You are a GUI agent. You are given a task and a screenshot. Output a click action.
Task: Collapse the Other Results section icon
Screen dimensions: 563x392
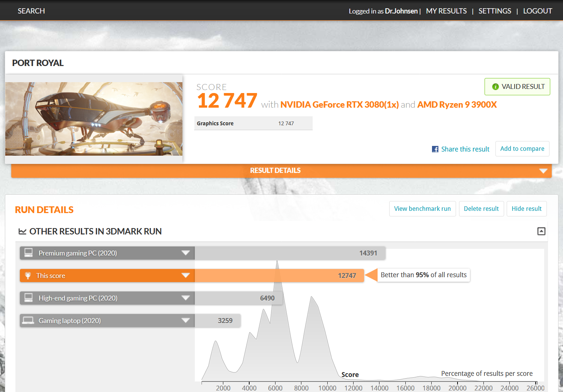tap(541, 231)
